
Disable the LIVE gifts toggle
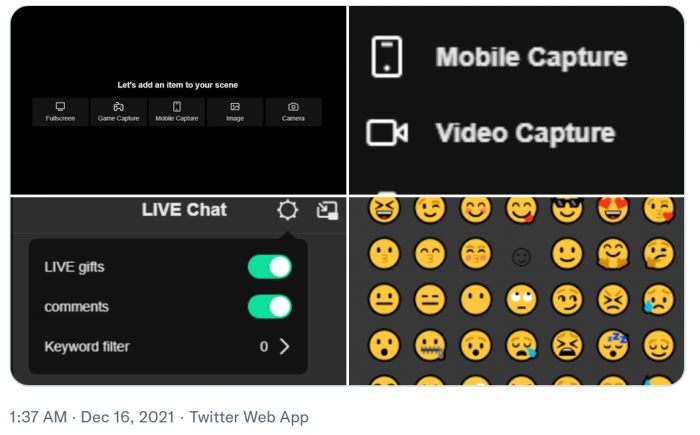point(269,267)
